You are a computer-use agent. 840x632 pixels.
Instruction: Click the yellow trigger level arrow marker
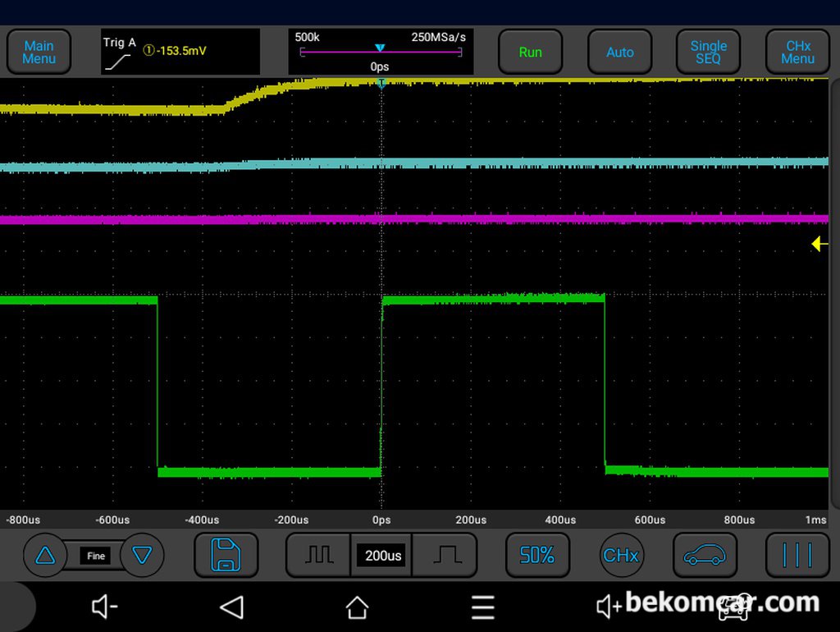coord(819,244)
